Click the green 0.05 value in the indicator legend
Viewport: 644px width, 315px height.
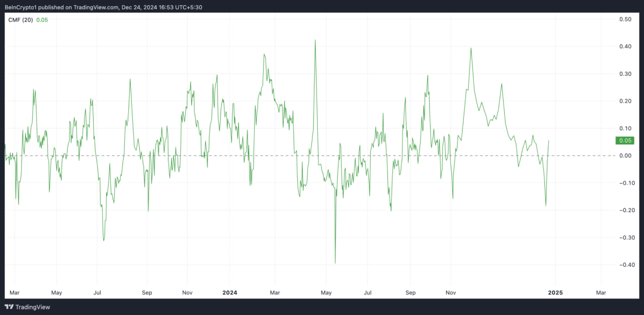pyautogui.click(x=42, y=20)
